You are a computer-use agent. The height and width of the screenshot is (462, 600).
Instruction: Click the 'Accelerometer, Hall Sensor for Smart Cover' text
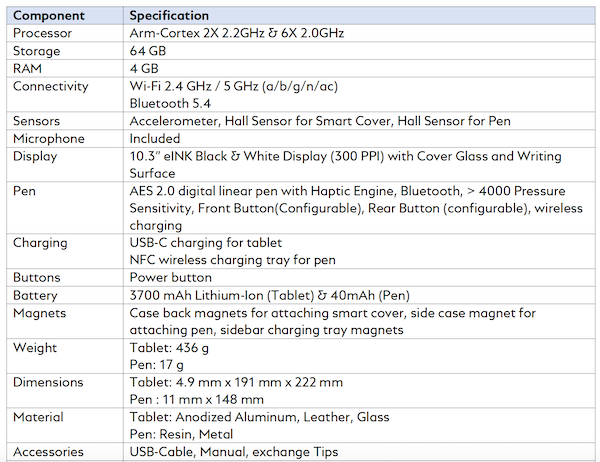[x=261, y=121]
